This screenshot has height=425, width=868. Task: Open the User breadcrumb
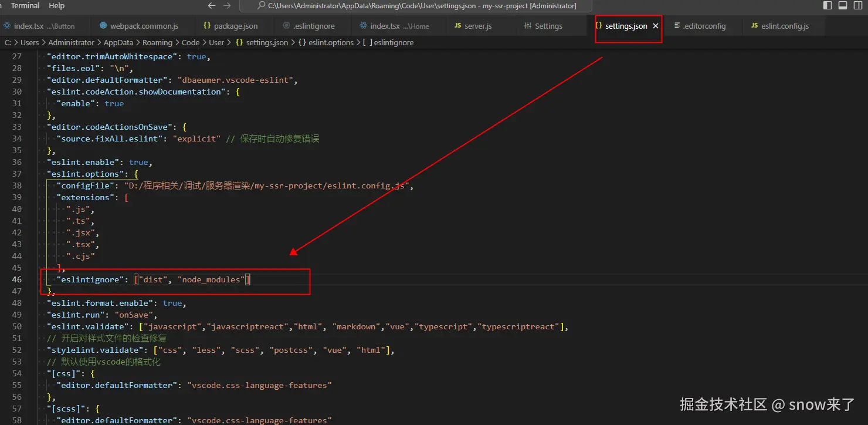click(x=216, y=42)
